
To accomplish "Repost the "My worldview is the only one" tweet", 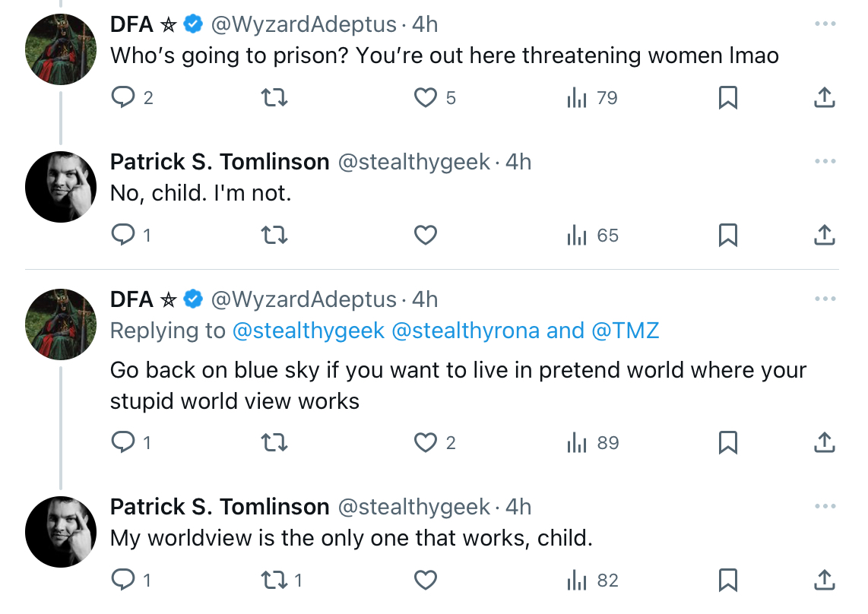I will (x=274, y=581).
